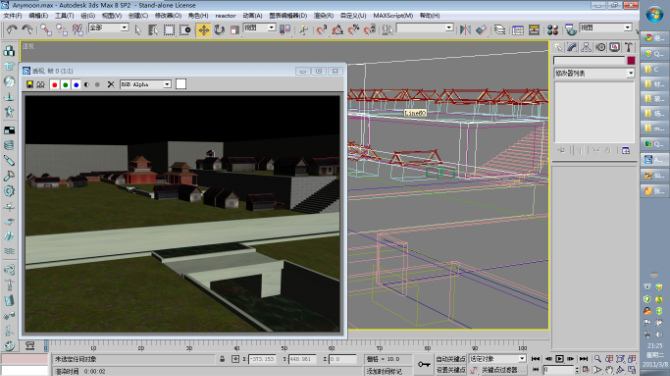
Task: Activate the Select and Rotate tool
Action: pyautogui.click(x=220, y=30)
